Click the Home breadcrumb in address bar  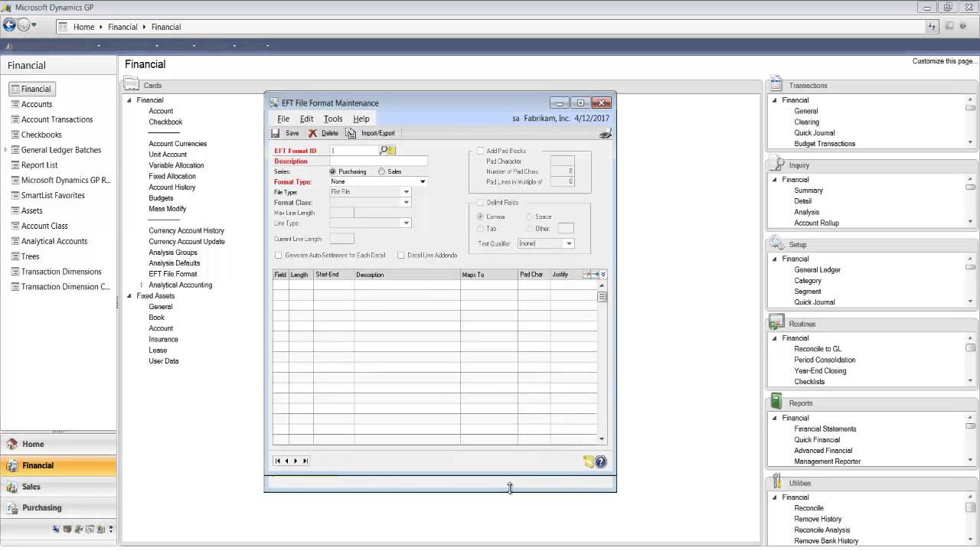pyautogui.click(x=83, y=27)
